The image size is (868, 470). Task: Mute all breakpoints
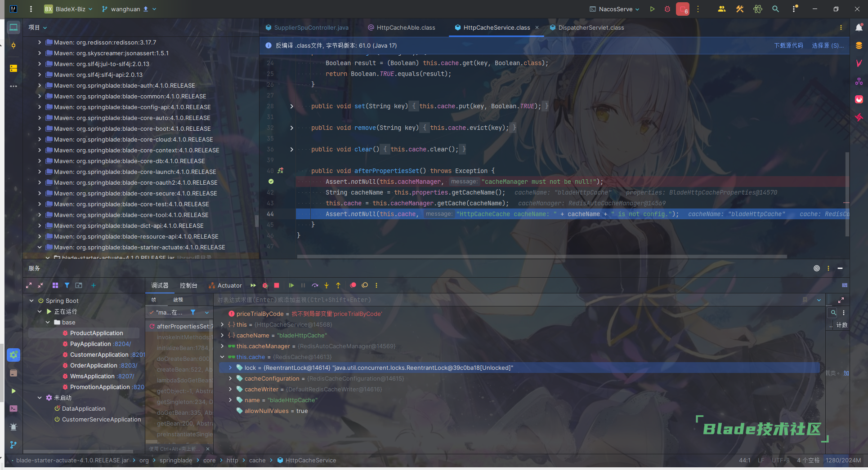[x=365, y=285]
